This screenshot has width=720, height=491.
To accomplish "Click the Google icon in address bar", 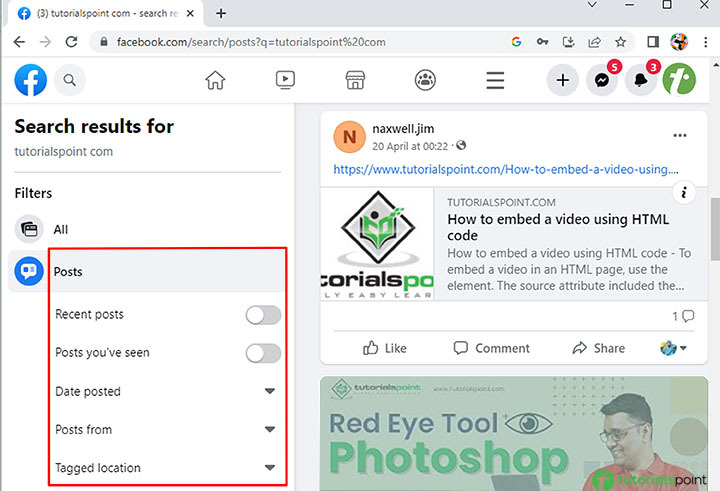I will coord(516,42).
